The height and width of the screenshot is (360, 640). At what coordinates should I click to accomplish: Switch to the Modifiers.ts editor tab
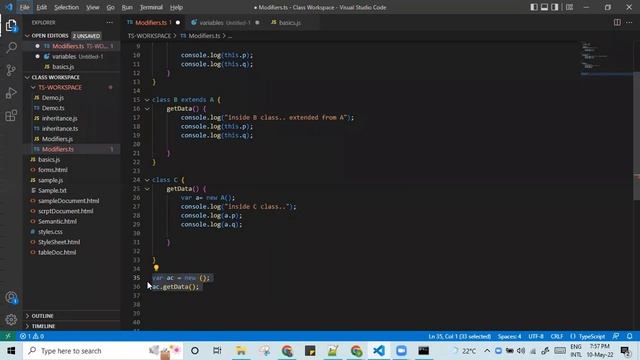[x=153, y=22]
